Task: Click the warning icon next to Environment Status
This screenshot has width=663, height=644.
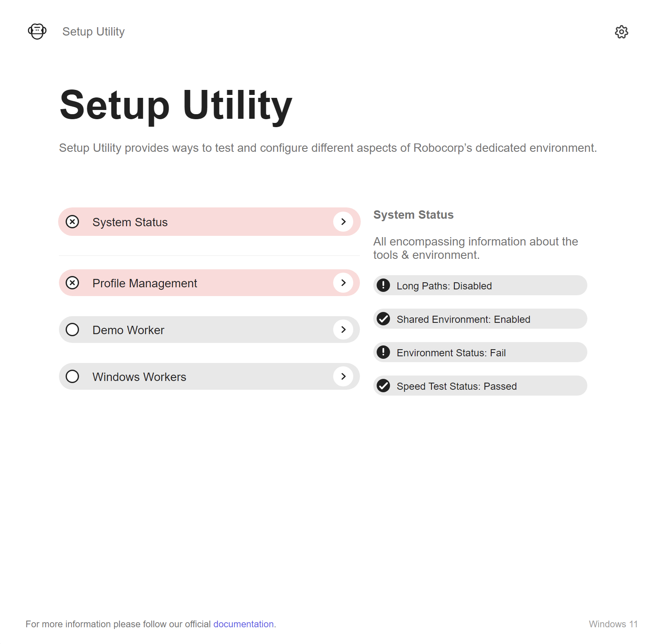Action: [x=383, y=352]
